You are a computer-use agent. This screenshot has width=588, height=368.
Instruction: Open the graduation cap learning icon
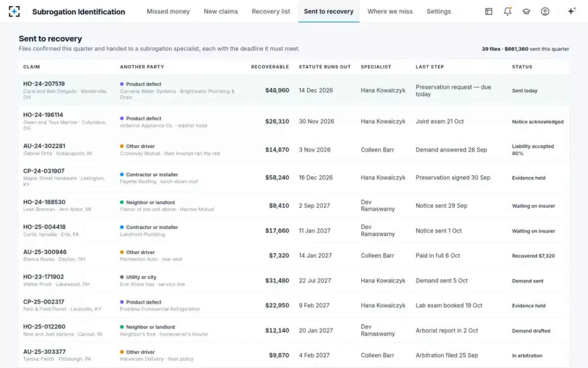526,11
